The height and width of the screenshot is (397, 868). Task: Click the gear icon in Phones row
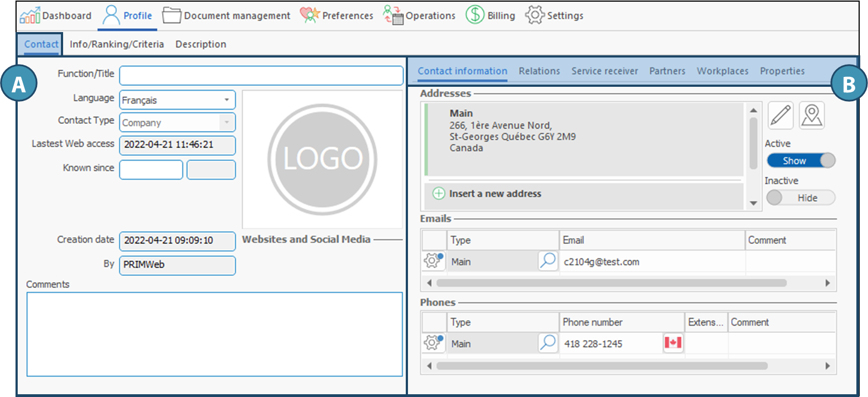tap(433, 343)
